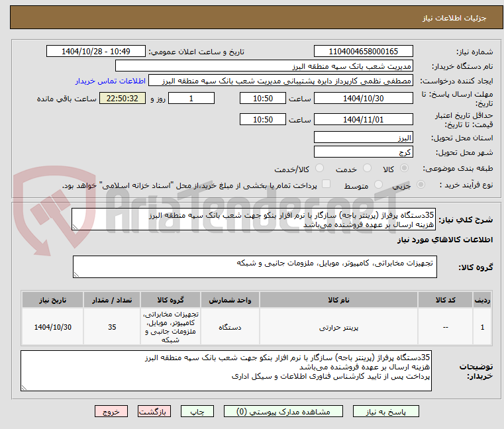Click the price validity date 1404/11/01 field
Screen dimensions: 504x429
click(363, 120)
